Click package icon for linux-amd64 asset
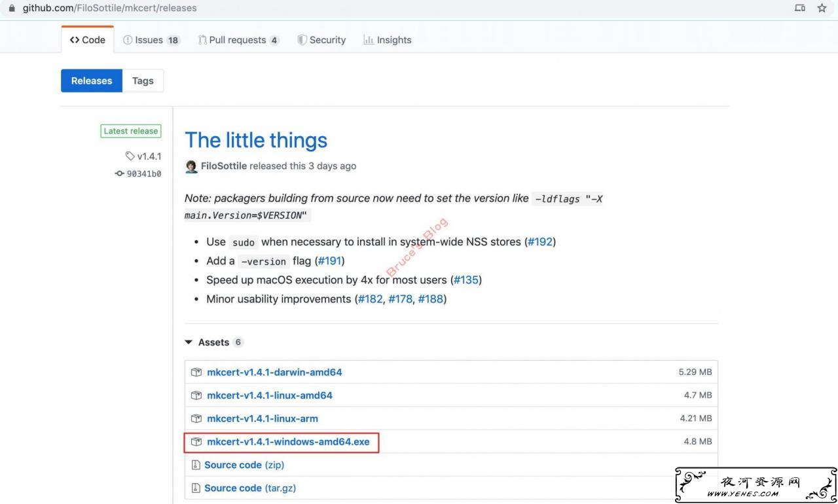Viewport: 838px width, 504px height. point(196,395)
